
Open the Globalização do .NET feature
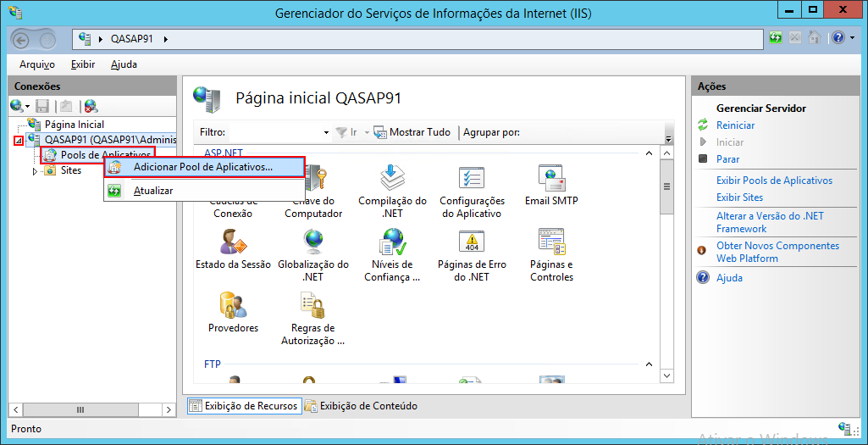pyautogui.click(x=313, y=255)
